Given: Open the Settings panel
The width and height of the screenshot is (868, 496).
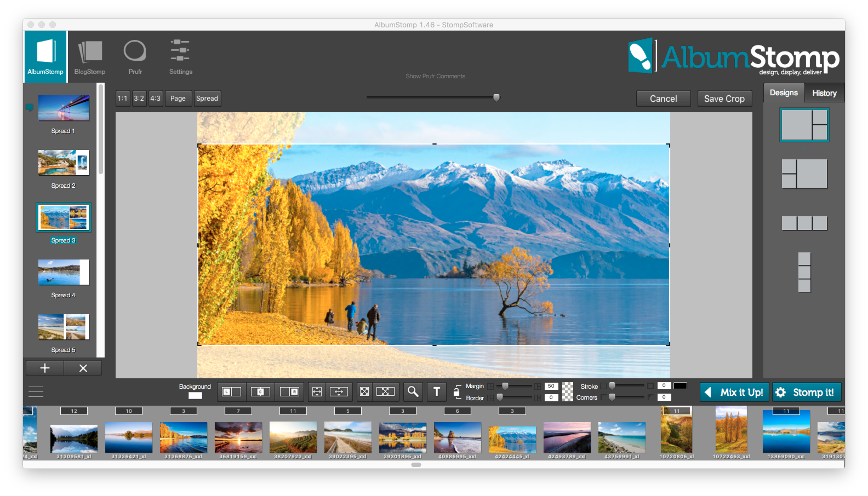Looking at the screenshot, I should point(180,57).
